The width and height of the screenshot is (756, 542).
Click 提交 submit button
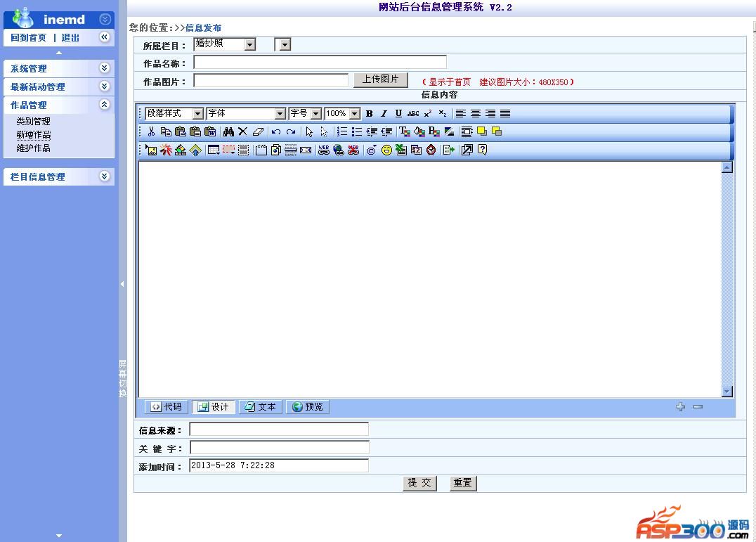[419, 483]
